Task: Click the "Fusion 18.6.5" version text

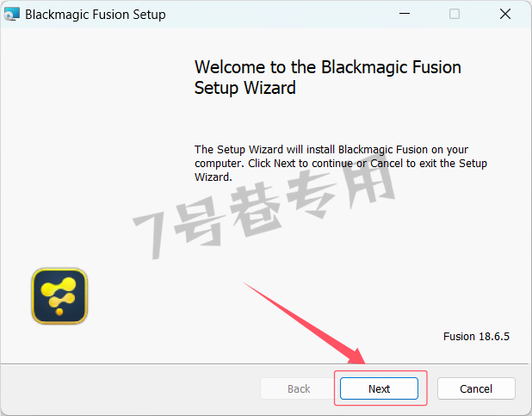Action: [476, 336]
